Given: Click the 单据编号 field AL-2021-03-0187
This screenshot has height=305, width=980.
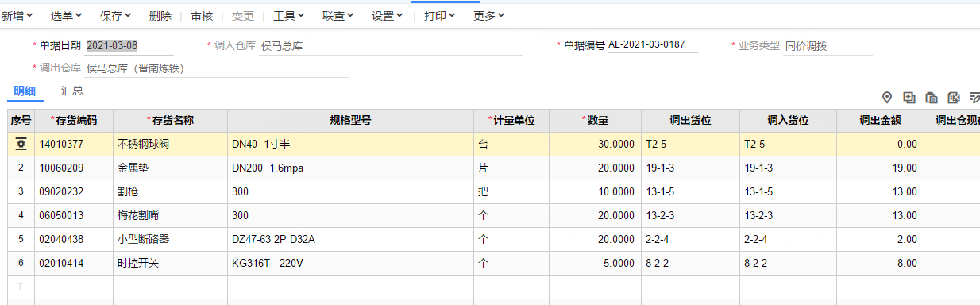Looking at the screenshot, I should pyautogui.click(x=653, y=45).
